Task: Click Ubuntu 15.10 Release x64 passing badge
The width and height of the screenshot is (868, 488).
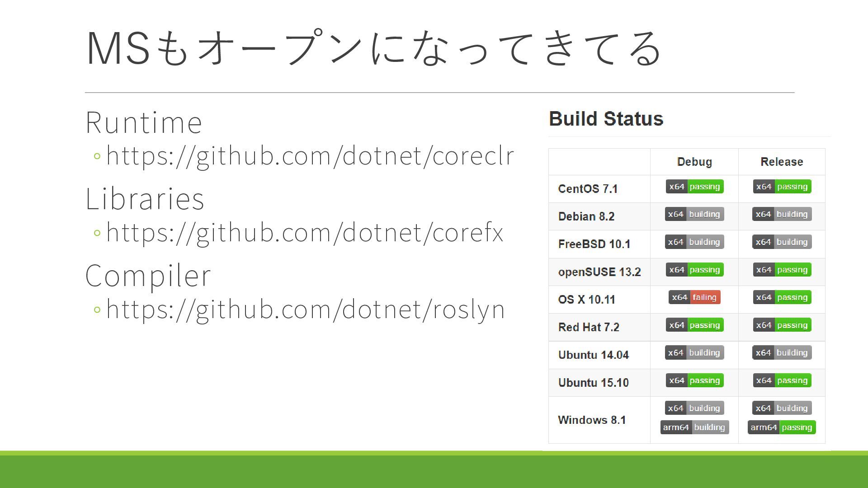Action: (782, 380)
